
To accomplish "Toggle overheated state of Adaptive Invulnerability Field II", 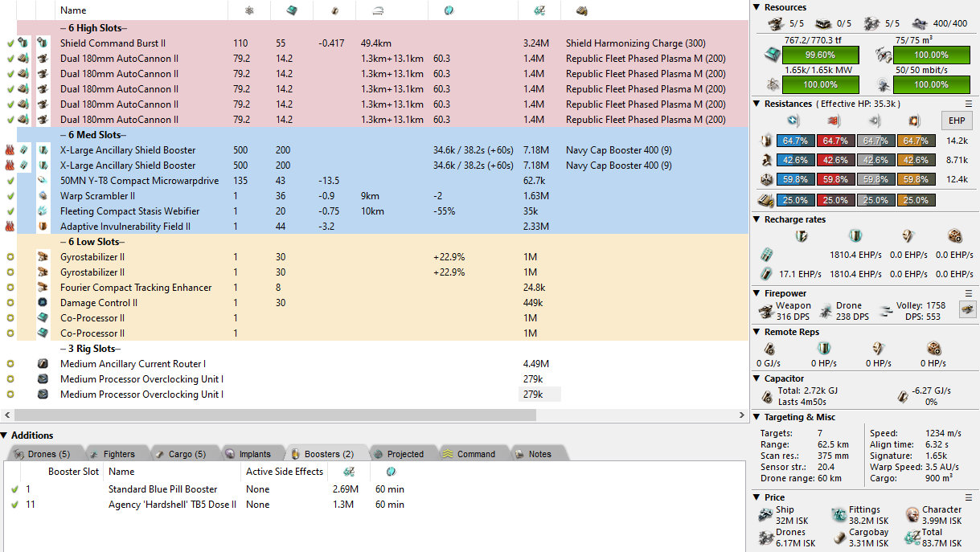I will (10, 227).
